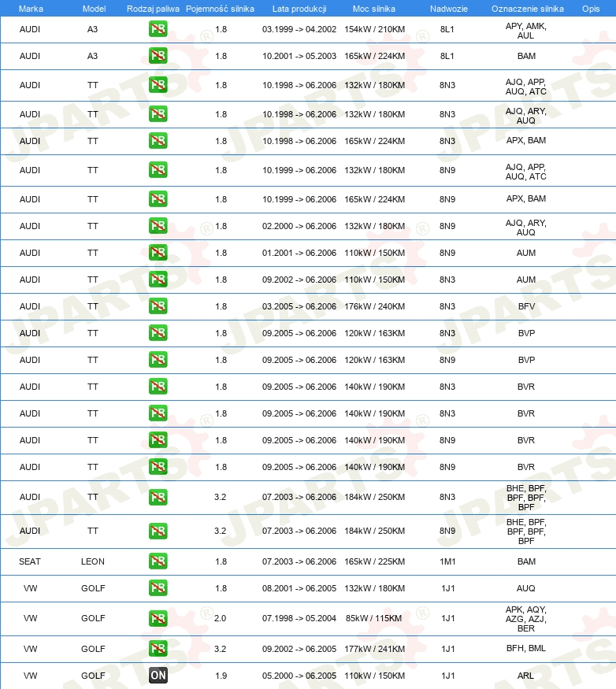The image size is (616, 689).
Task: Select the date range 03.1999 -> 04.2002
Action: click(299, 29)
